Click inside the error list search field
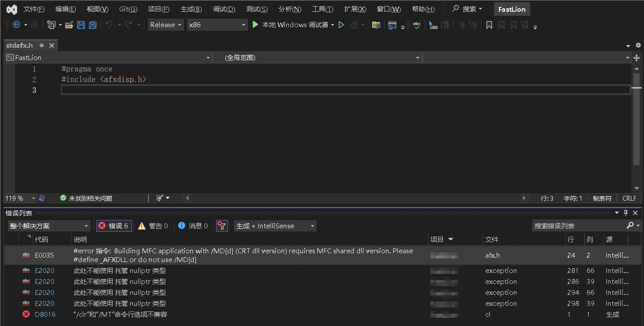 (579, 226)
